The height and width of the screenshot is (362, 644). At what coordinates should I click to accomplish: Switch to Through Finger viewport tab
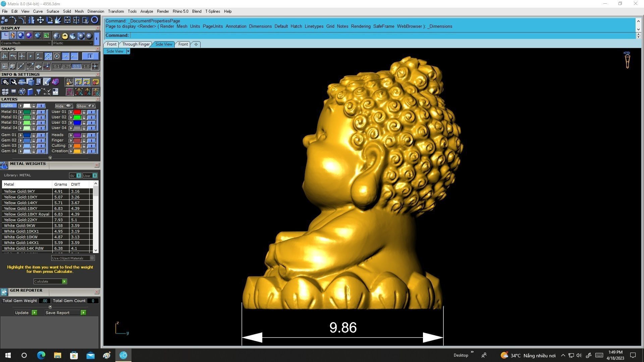(136, 44)
